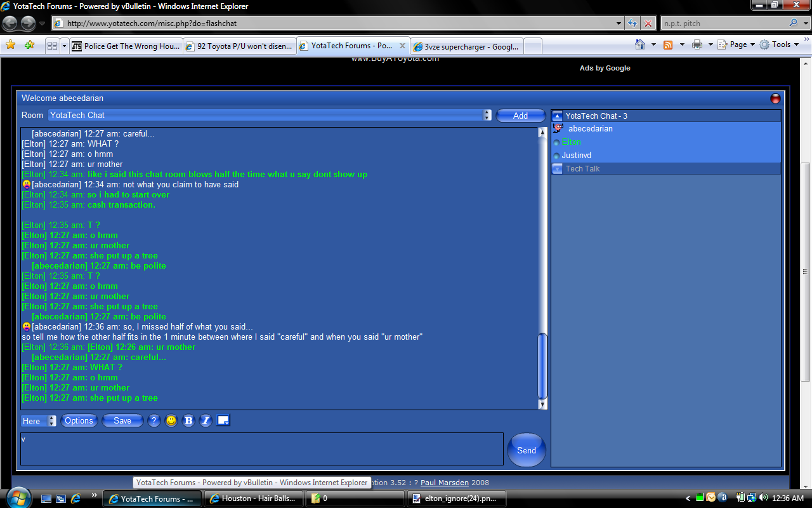812x508 pixels.
Task: Show hidden tray icons arrow
Action: (x=688, y=498)
